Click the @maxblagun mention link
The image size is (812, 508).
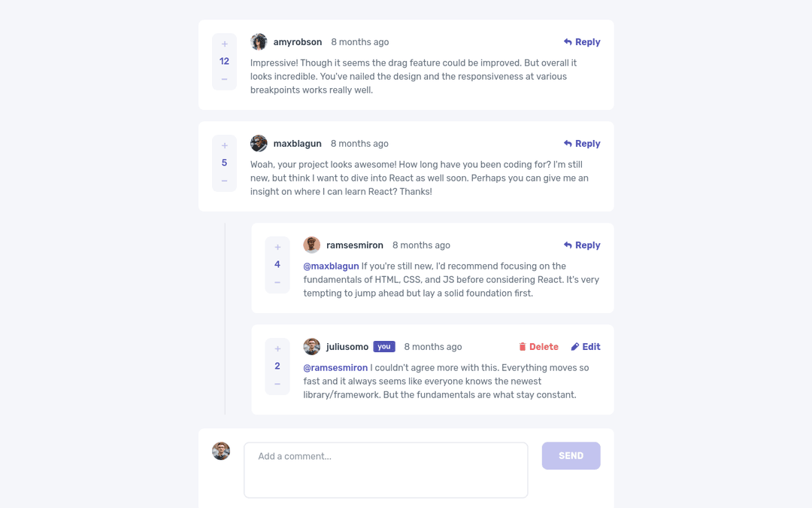coord(331,266)
